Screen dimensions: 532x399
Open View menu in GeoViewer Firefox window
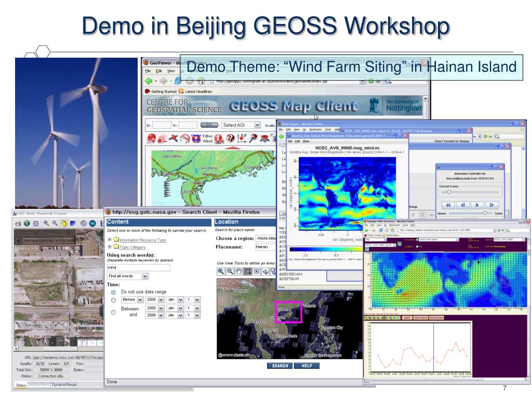171,71
